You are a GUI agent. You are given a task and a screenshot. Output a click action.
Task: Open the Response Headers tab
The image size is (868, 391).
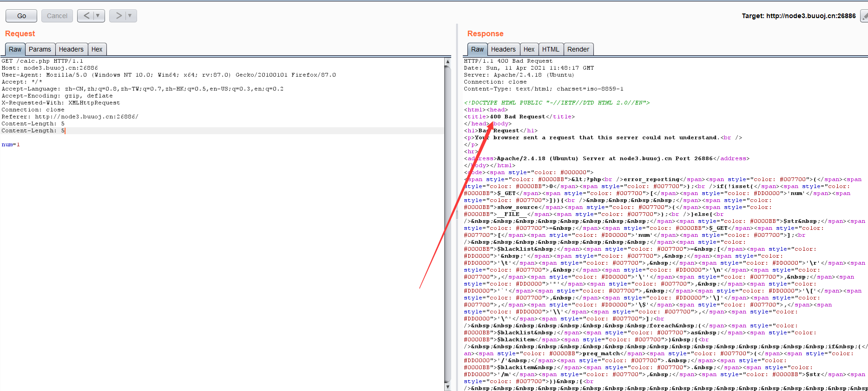coord(503,49)
